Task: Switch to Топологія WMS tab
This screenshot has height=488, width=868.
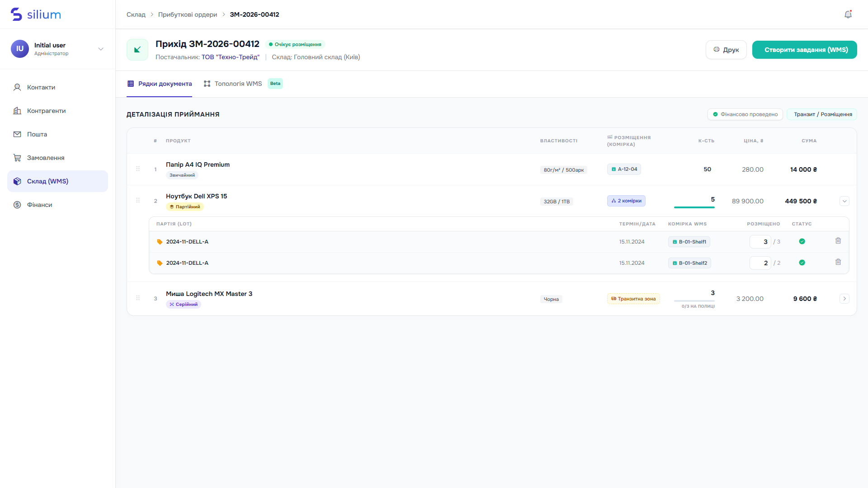Action: [243, 84]
